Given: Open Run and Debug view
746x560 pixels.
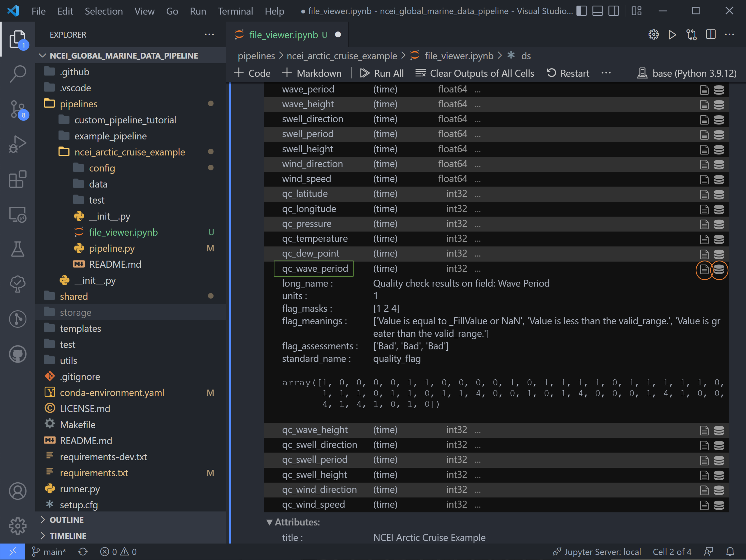Looking at the screenshot, I should click(x=18, y=144).
